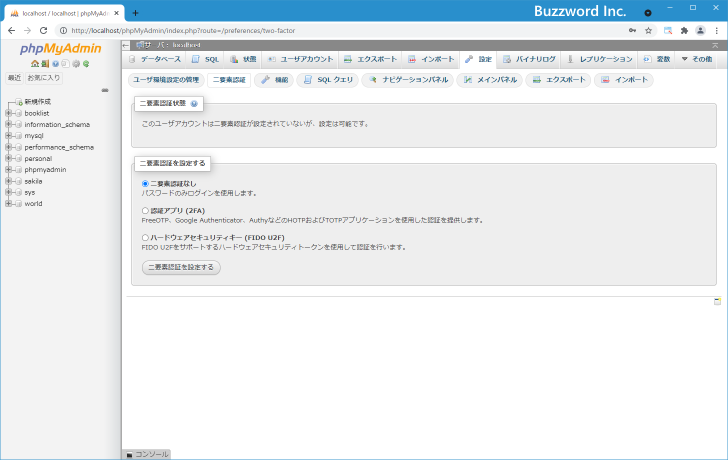The image size is (728, 460).
Task: Open the データベース tab
Action: (155, 59)
